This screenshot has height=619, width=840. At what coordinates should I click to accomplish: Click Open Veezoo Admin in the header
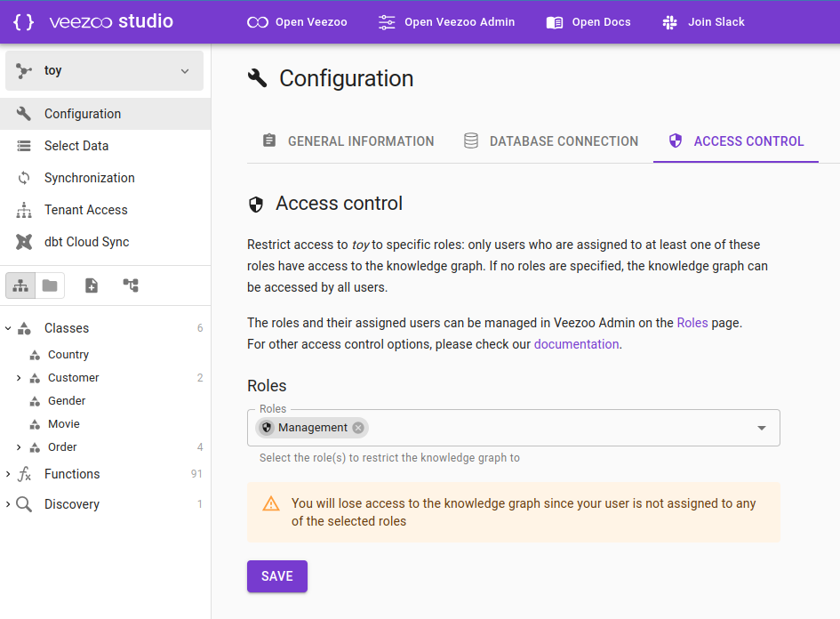(446, 22)
